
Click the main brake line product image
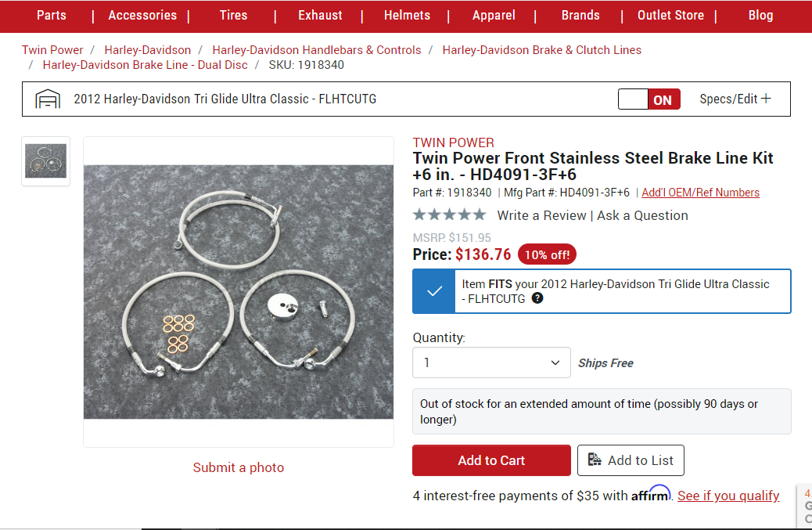(x=239, y=292)
